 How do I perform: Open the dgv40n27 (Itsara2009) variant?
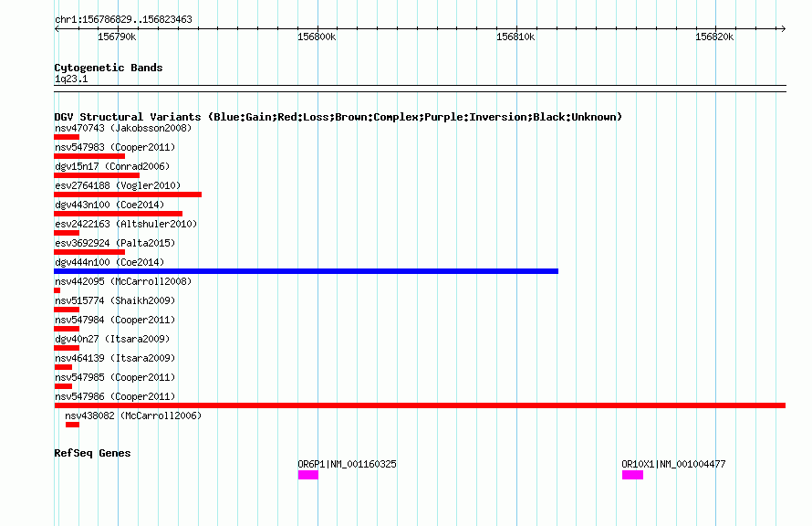[112, 339]
